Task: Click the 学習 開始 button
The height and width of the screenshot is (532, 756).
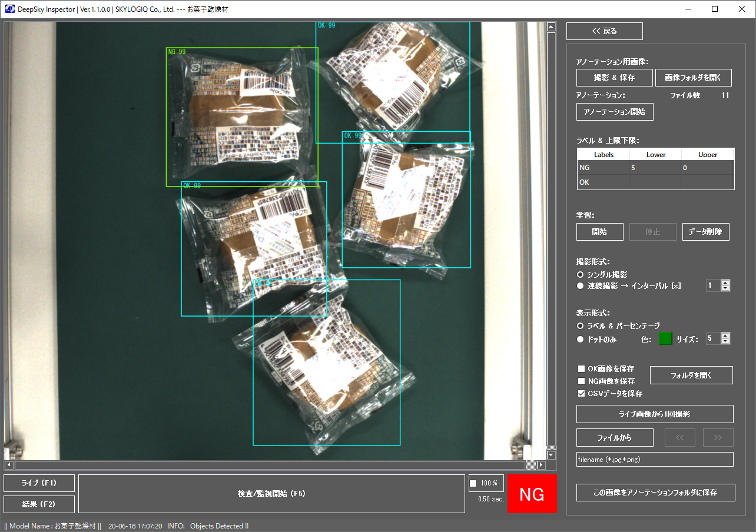Action: (x=599, y=232)
